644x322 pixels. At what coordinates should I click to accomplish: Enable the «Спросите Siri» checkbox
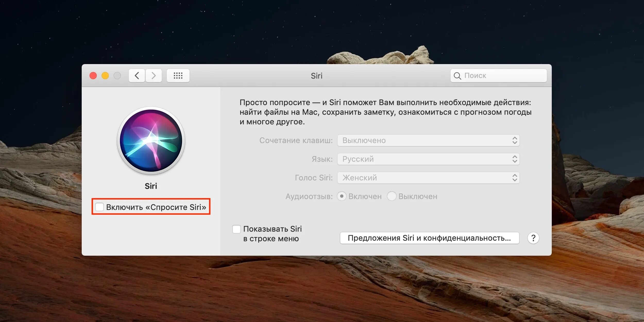click(x=99, y=207)
